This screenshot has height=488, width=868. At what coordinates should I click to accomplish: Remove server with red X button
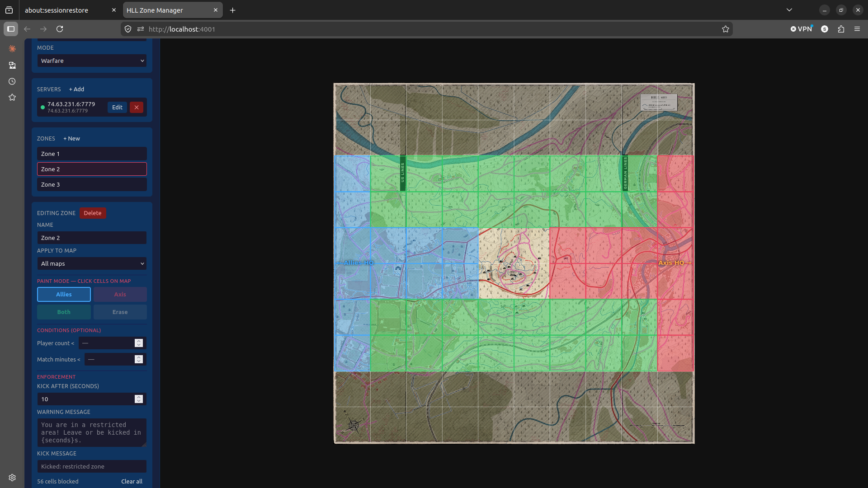coord(137,107)
